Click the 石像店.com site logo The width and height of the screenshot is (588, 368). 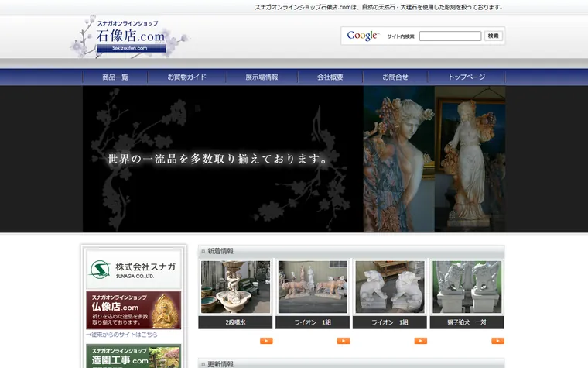tap(131, 36)
